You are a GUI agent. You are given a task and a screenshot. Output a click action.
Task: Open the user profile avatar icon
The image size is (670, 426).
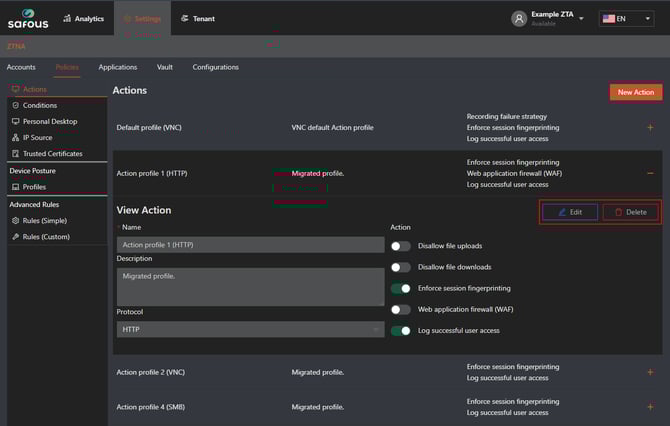[518, 18]
